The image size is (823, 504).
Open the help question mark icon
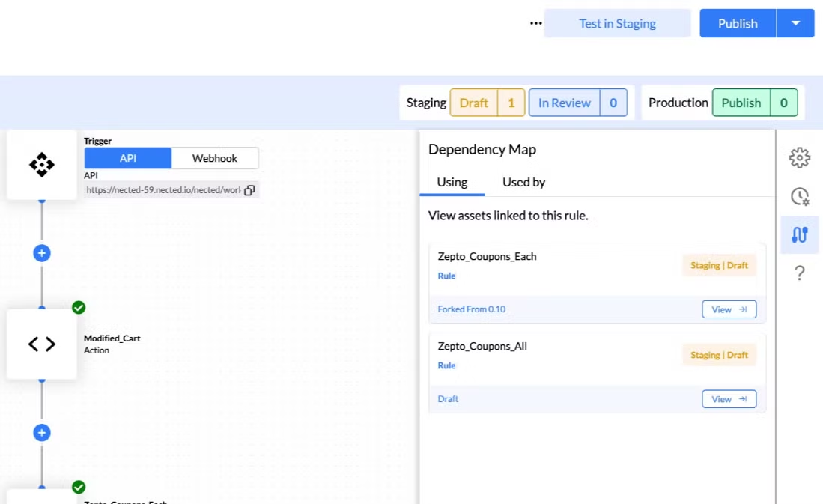point(799,274)
